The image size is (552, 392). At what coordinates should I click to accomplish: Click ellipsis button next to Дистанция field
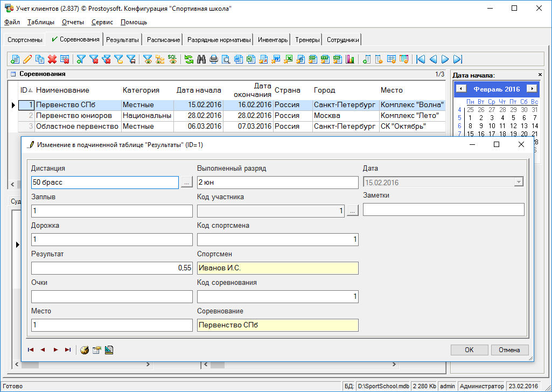186,183
